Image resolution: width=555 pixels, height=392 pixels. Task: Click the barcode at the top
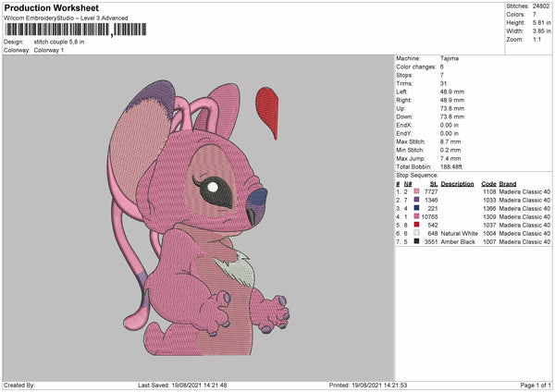(x=76, y=30)
